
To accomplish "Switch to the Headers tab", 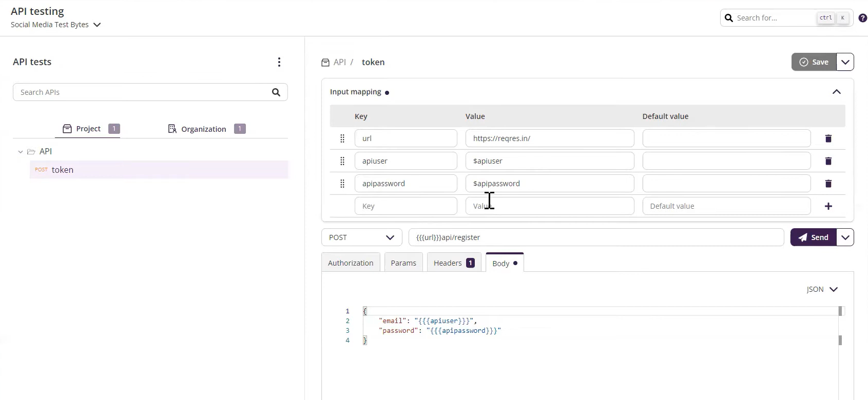I will coord(454,263).
